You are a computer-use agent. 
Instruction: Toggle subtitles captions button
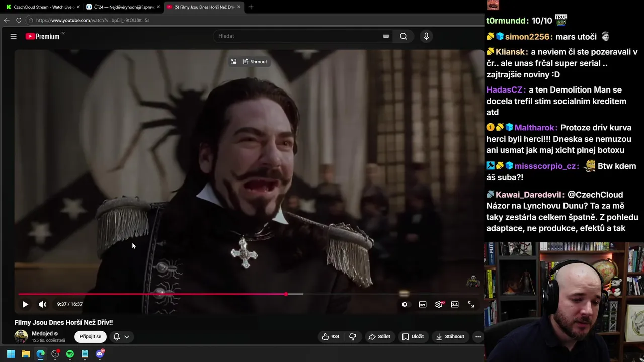click(423, 304)
